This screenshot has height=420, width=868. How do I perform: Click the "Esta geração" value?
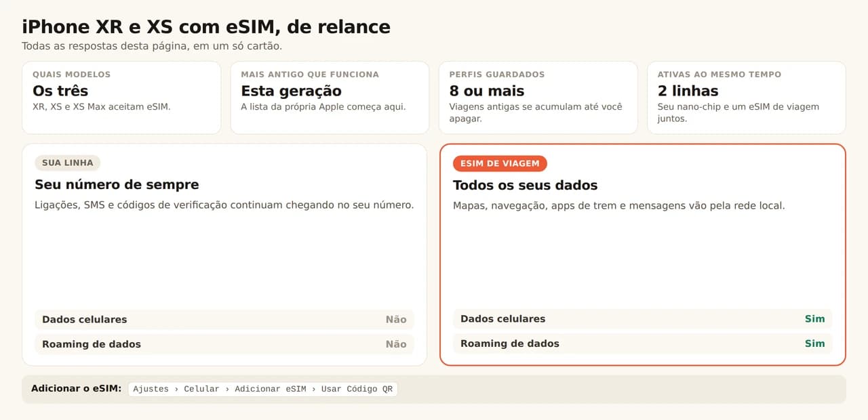(291, 91)
